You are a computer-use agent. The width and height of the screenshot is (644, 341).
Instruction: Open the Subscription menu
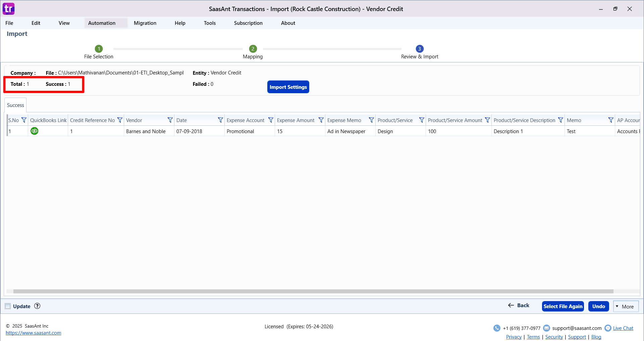(x=248, y=23)
